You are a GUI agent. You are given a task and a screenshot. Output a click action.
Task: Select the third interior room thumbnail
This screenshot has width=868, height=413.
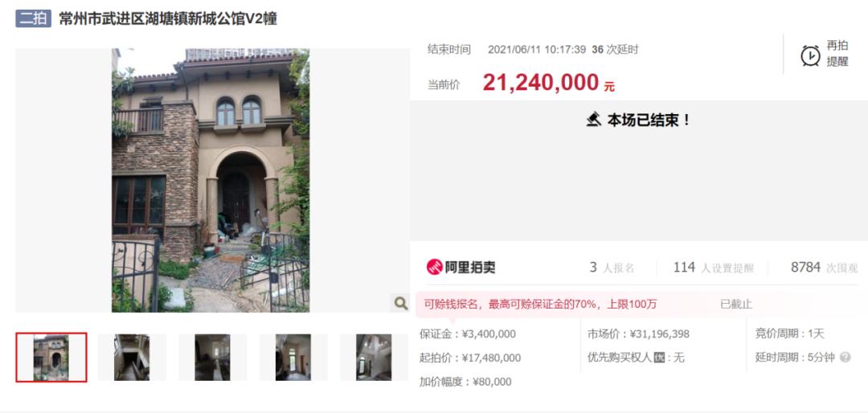point(212,357)
